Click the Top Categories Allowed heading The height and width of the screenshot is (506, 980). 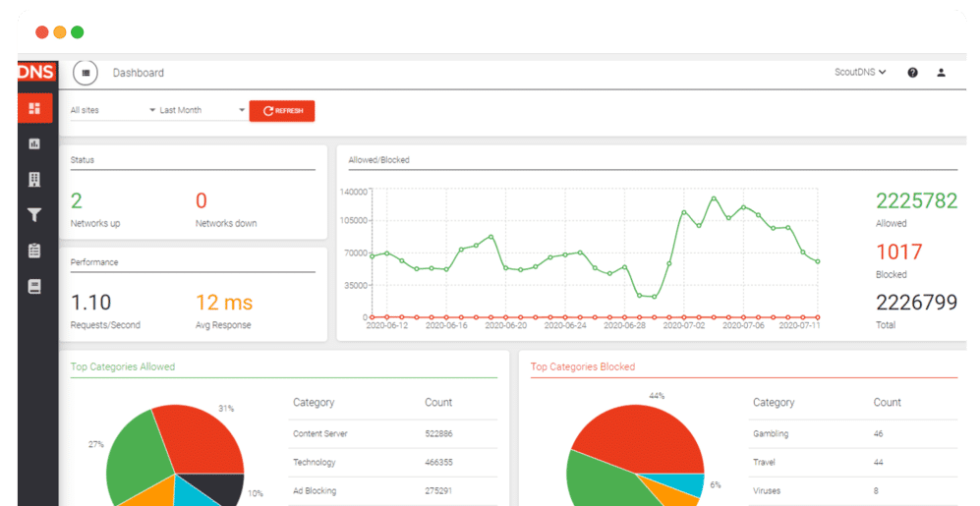tap(123, 366)
